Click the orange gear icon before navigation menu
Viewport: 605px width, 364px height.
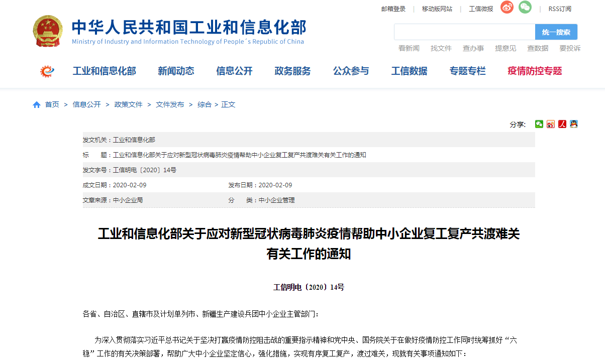click(x=47, y=71)
